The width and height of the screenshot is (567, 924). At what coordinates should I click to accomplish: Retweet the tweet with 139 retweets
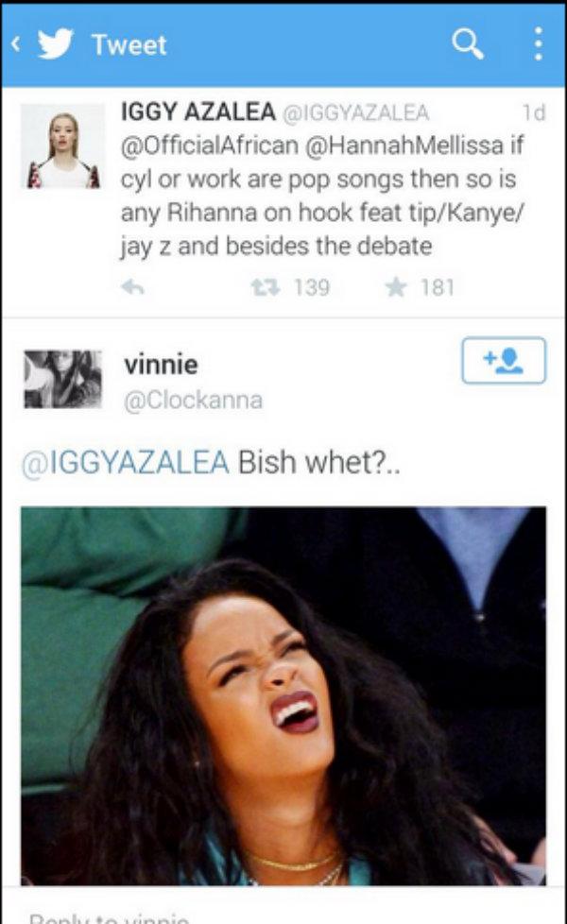[x=265, y=287]
